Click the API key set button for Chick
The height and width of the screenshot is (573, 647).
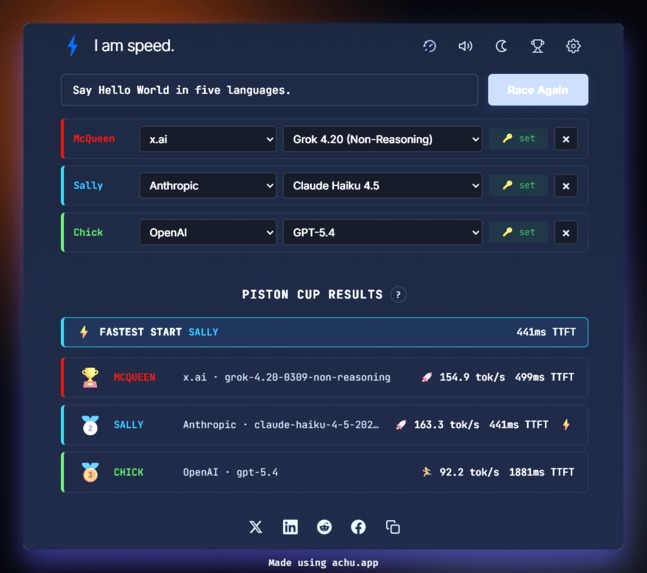[518, 232]
